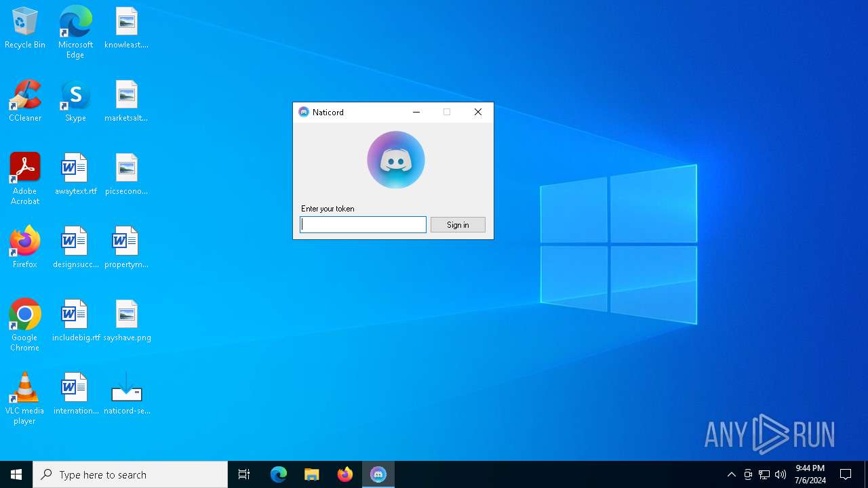868x488 pixels.
Task: Select the Microsoft Edge desktop shortcut
Action: pos(75,32)
